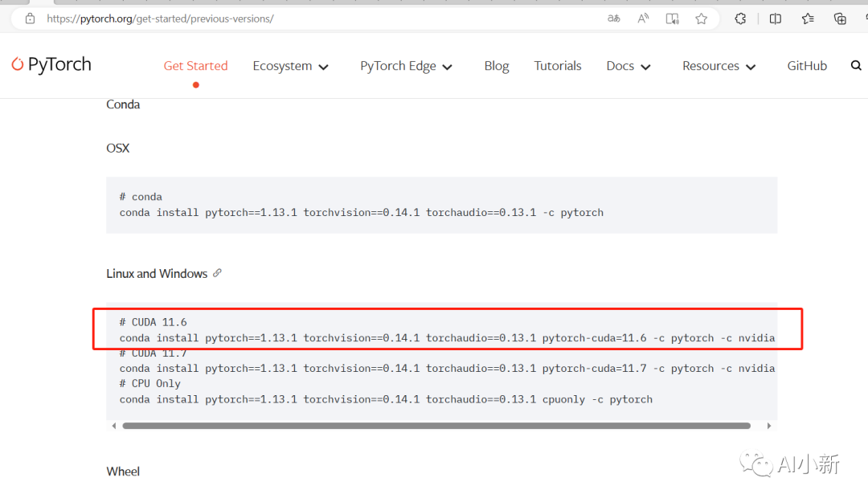Open the site search magnifier icon
Screen dimensions: 868x502
point(856,65)
